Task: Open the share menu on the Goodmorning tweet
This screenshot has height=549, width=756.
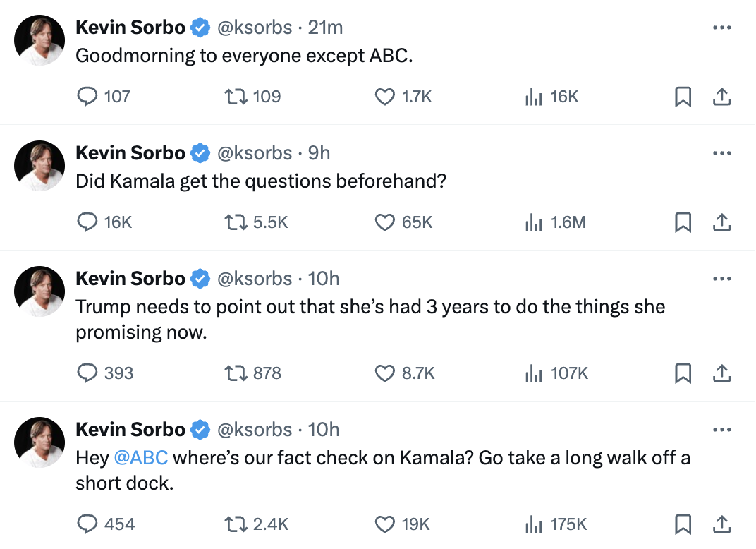Action: click(x=722, y=97)
